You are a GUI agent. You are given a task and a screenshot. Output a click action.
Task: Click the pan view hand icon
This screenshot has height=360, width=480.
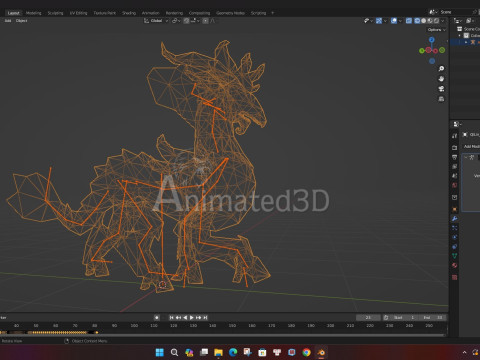[x=441, y=79]
